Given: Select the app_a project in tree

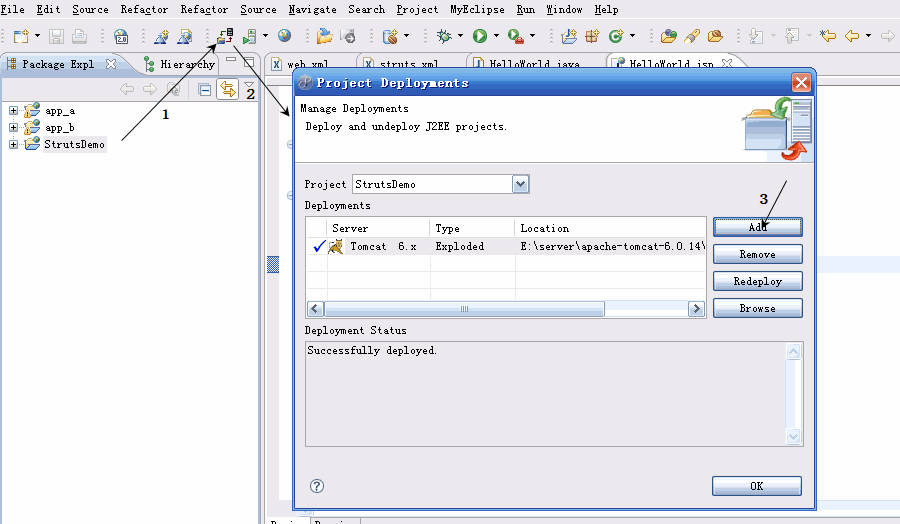Looking at the screenshot, I should pos(60,111).
